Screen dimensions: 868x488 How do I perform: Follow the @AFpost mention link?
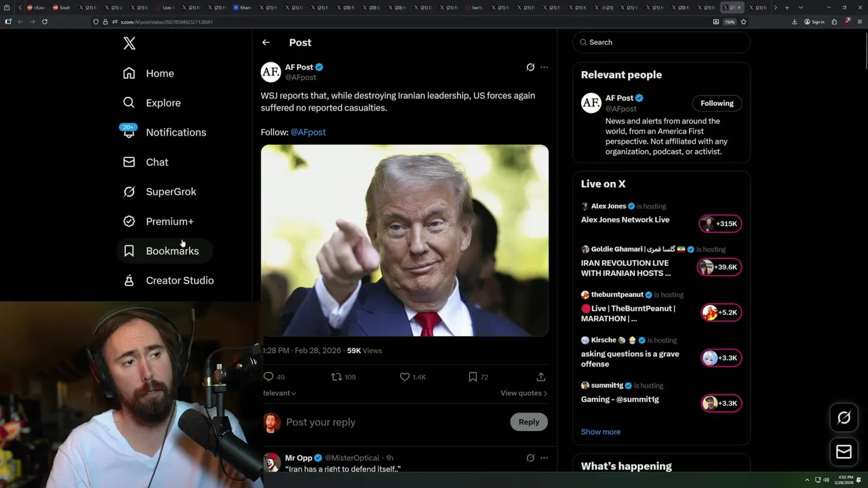pos(308,132)
